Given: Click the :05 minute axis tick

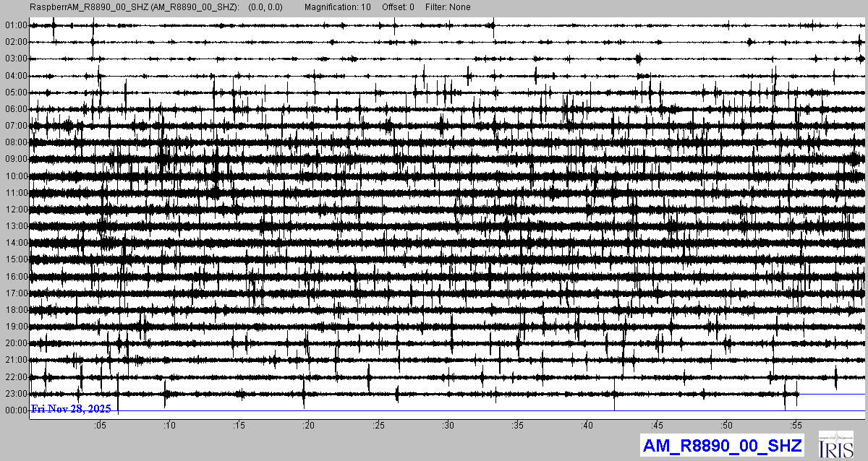Looking at the screenshot, I should [100, 425].
